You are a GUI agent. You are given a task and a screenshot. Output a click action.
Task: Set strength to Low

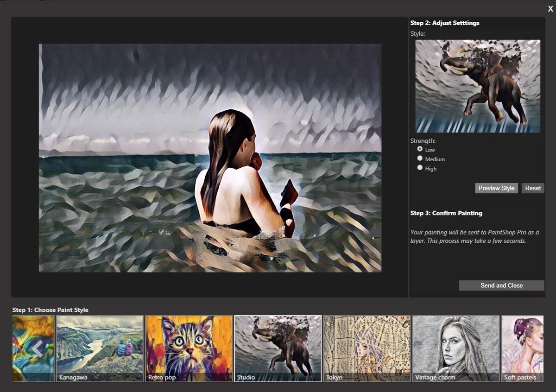pos(420,149)
